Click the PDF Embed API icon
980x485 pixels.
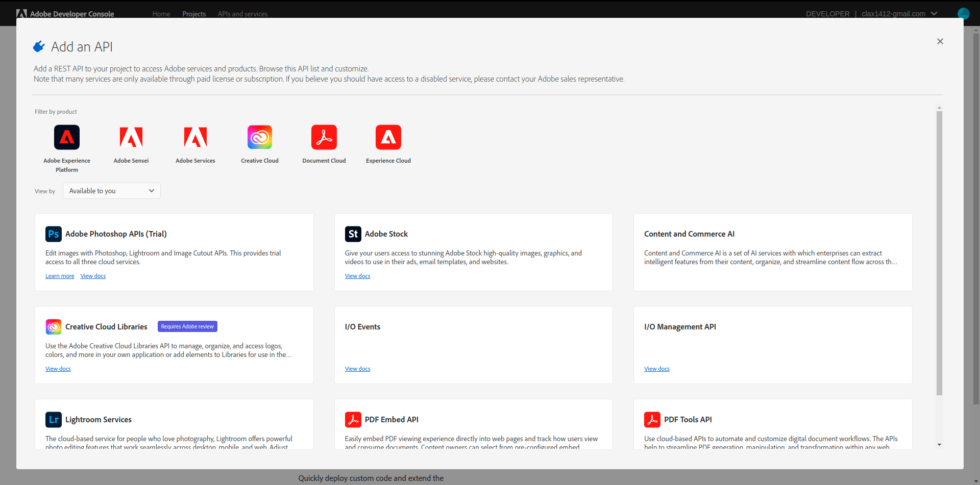click(x=353, y=420)
